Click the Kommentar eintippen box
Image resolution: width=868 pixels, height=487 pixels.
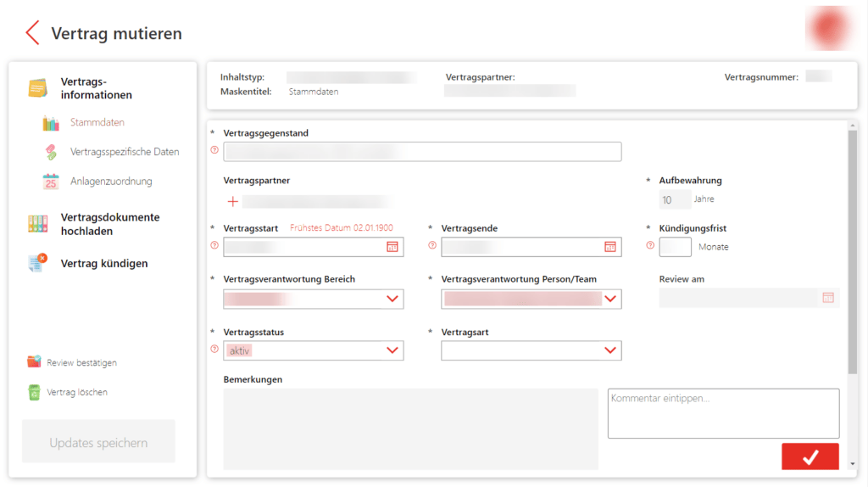[723, 413]
